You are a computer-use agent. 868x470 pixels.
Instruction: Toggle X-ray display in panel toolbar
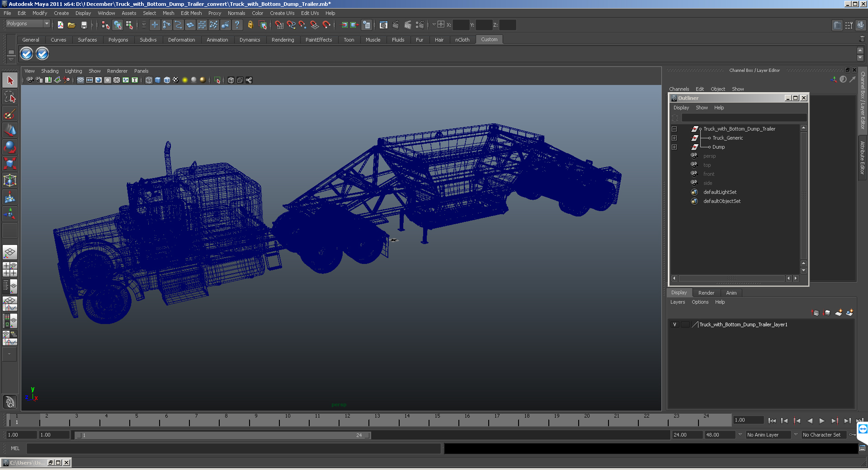[231, 80]
